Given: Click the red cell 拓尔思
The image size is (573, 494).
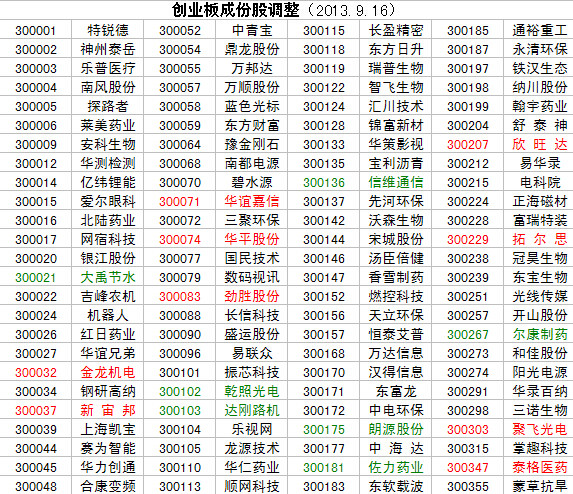Looking at the screenshot, I should pos(540,239).
